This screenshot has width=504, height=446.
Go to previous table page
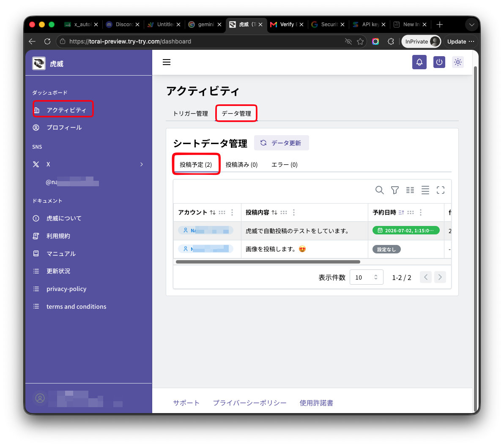pos(426,277)
